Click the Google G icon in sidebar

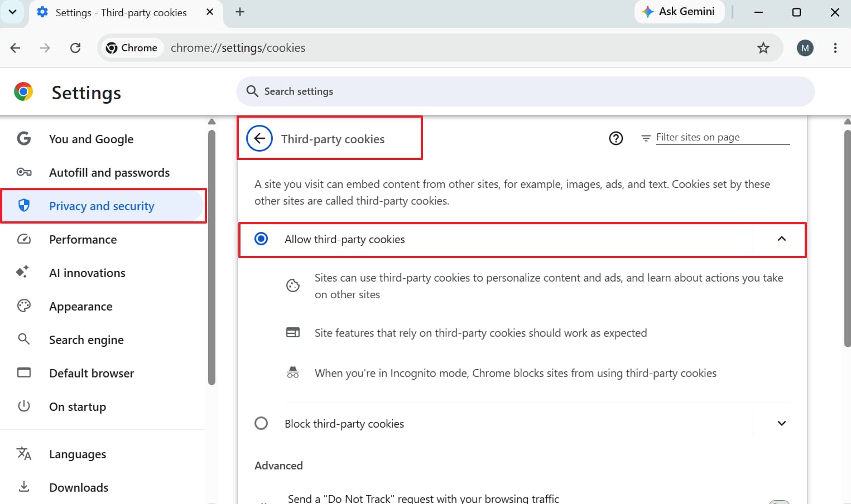(x=24, y=138)
